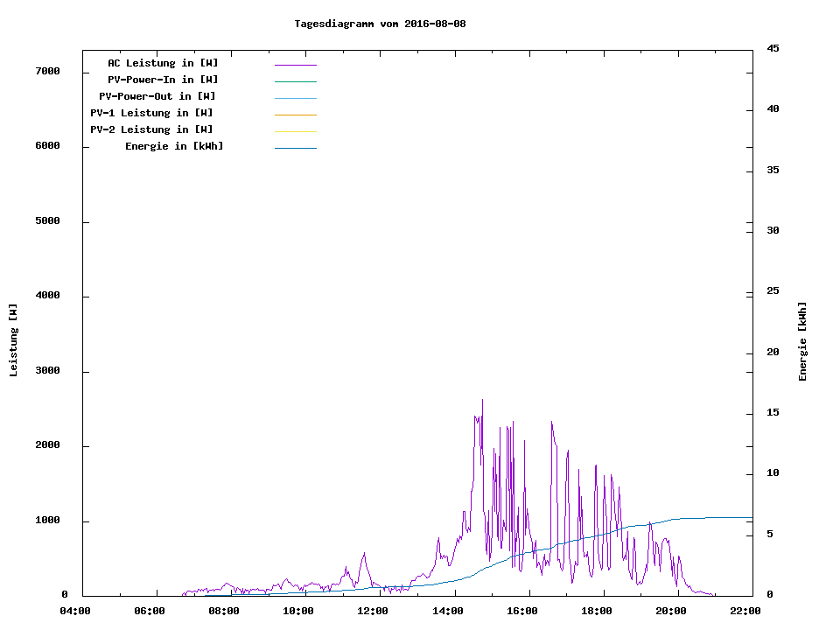This screenshot has height=630, width=840.
Task: Click the Energie [kWh] right axis title
Action: pyautogui.click(x=802, y=341)
